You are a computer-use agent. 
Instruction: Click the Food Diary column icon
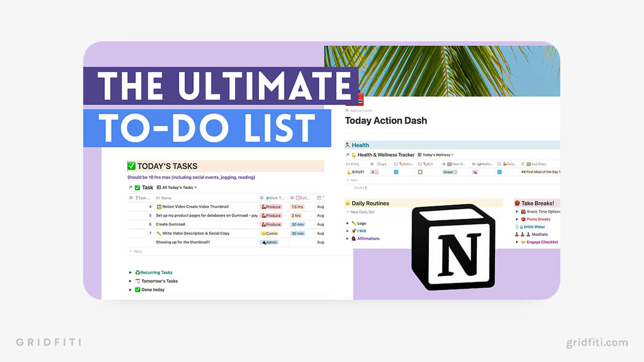click(529, 164)
